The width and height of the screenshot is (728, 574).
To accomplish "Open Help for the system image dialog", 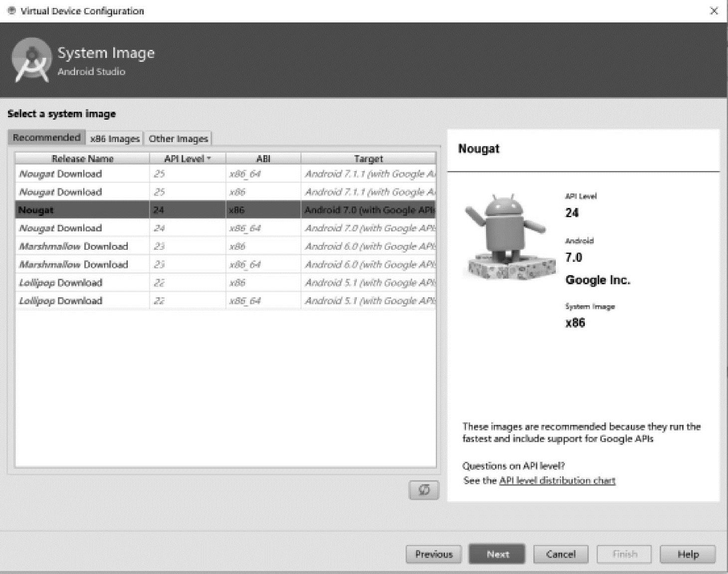I will 688,554.
